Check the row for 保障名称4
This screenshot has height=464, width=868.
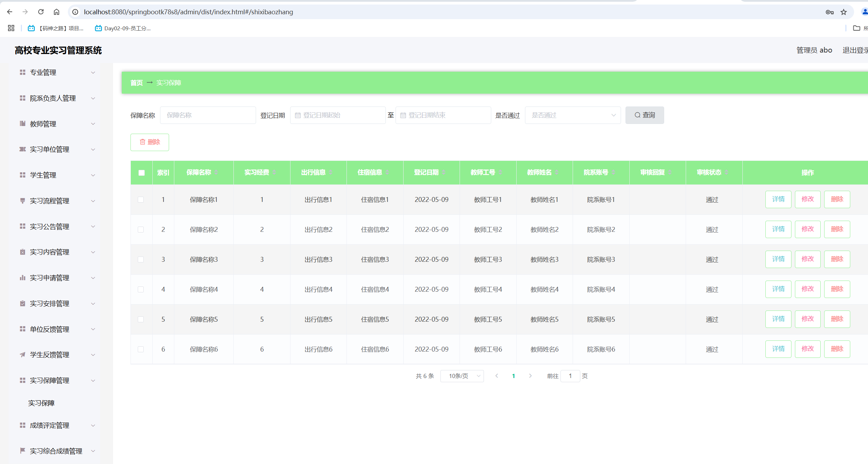coord(141,289)
